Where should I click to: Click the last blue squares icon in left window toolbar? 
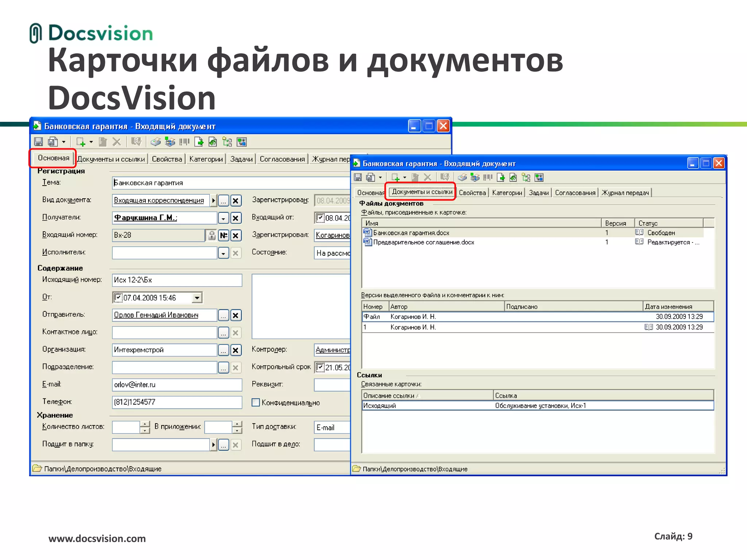(241, 141)
